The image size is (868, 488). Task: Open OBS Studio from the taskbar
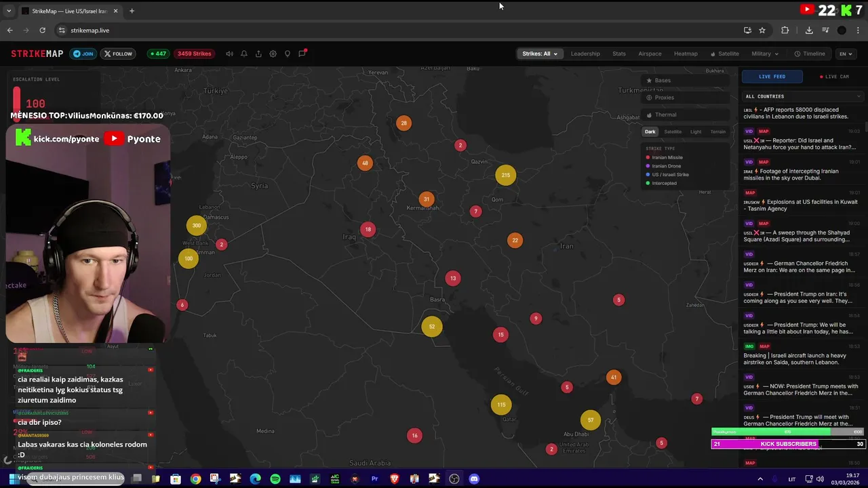[454, 479]
